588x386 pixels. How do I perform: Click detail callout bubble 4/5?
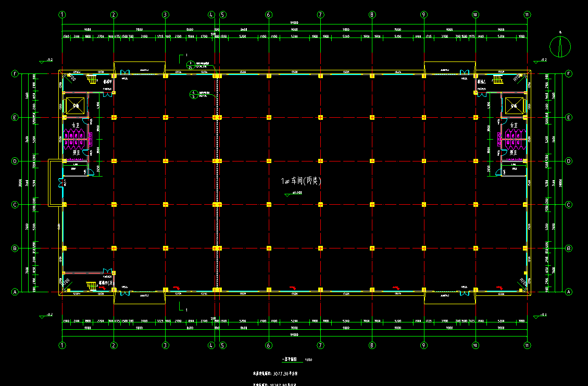[193, 94]
